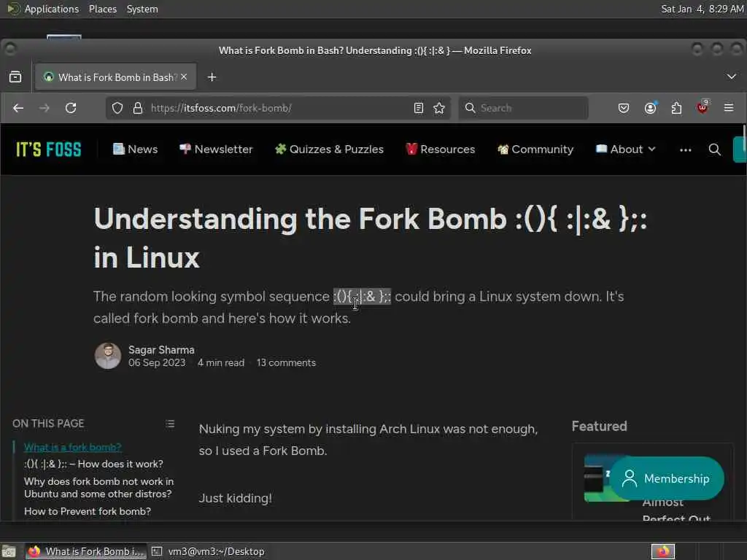
Task: Jump to the 13 comments link
Action: 286,363
